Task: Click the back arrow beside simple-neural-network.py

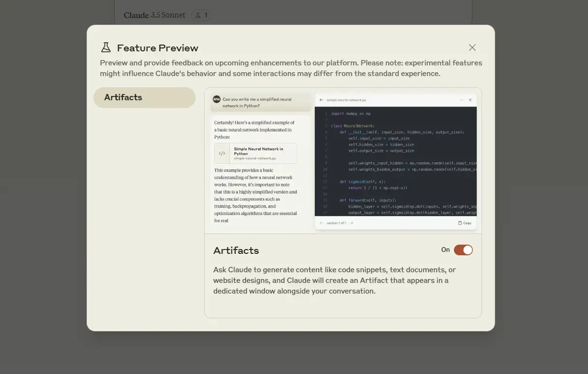Action: pyautogui.click(x=321, y=100)
